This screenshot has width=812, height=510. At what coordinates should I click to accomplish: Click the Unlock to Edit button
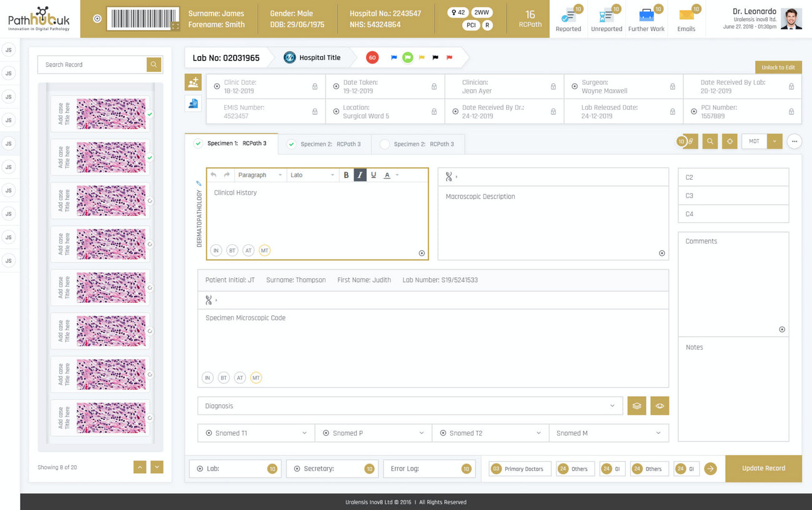pos(778,67)
